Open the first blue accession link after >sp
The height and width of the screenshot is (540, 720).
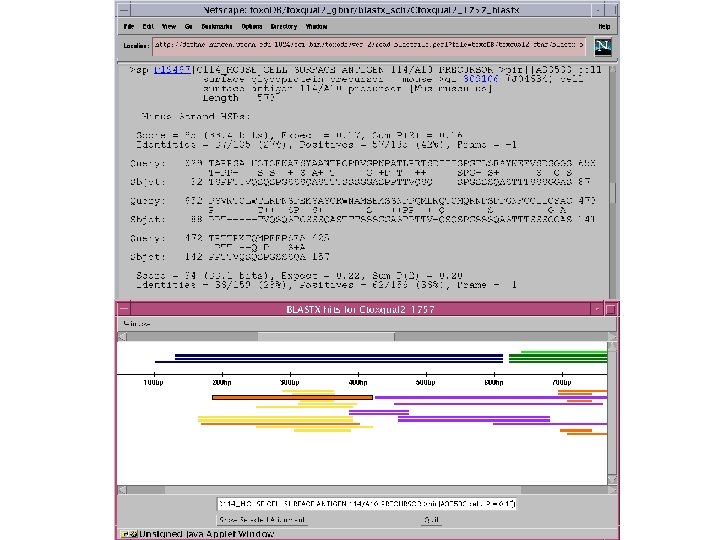coord(172,70)
